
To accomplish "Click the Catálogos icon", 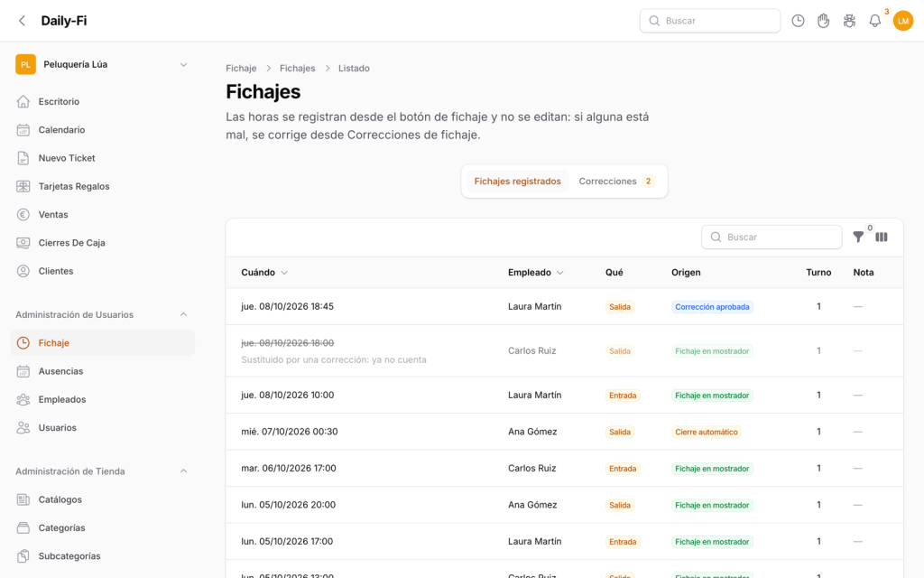I will click(x=23, y=499).
